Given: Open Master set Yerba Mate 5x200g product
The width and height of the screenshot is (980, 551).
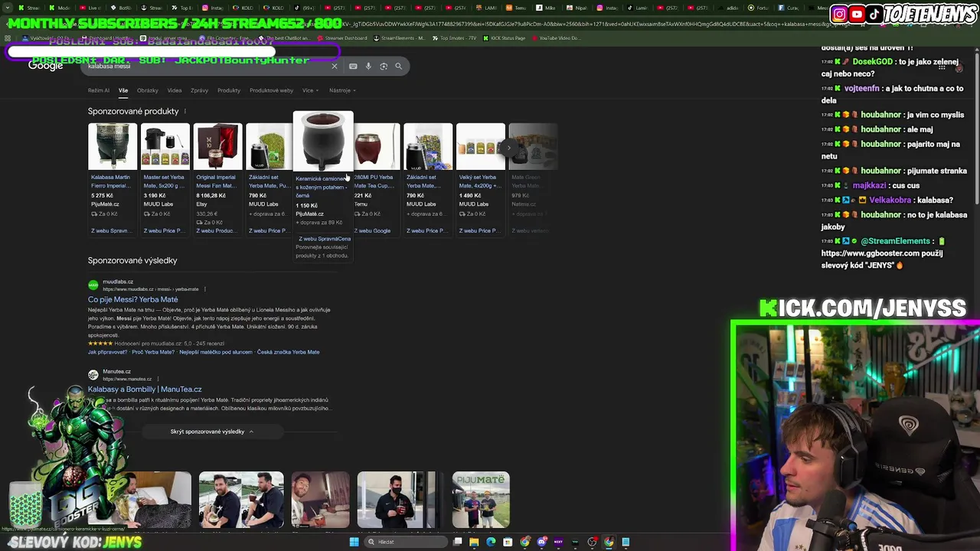Looking at the screenshot, I should pyautogui.click(x=165, y=180).
